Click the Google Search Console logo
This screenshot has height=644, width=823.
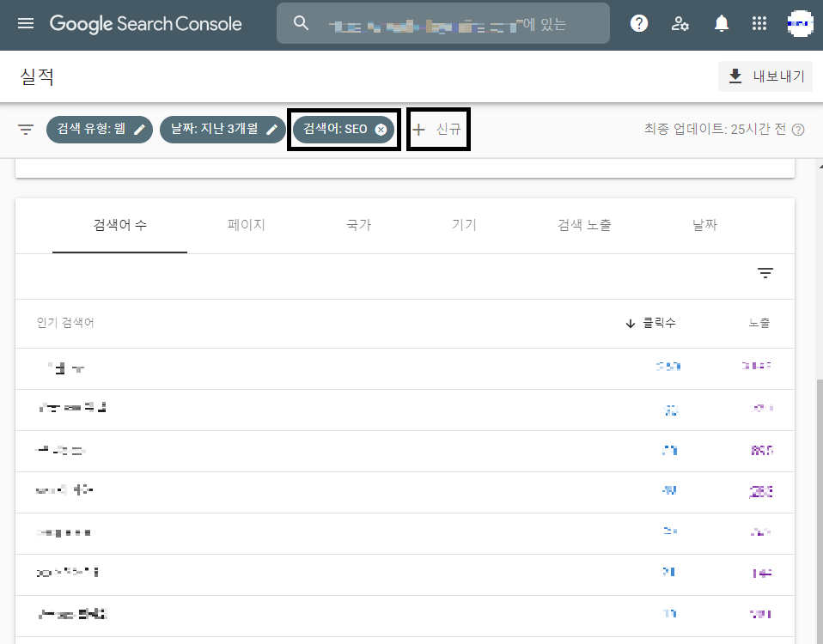[x=145, y=23]
